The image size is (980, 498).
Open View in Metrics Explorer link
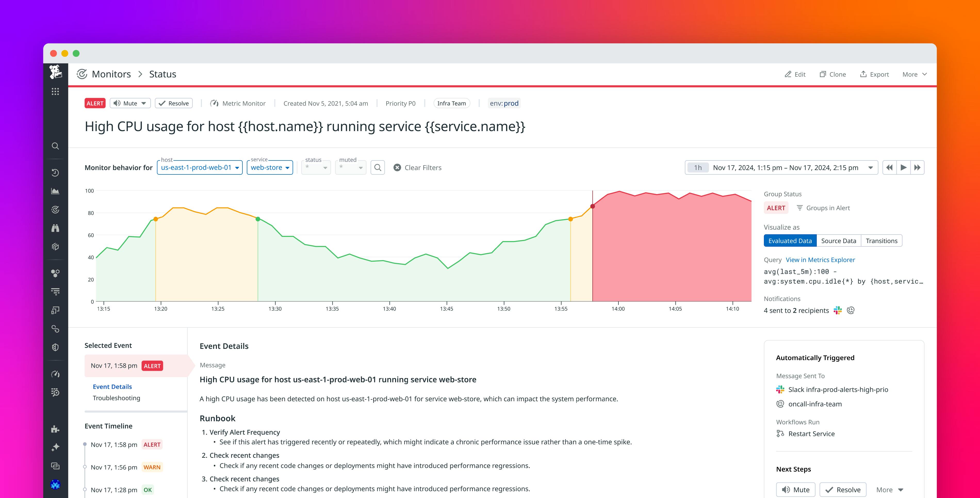(x=820, y=260)
